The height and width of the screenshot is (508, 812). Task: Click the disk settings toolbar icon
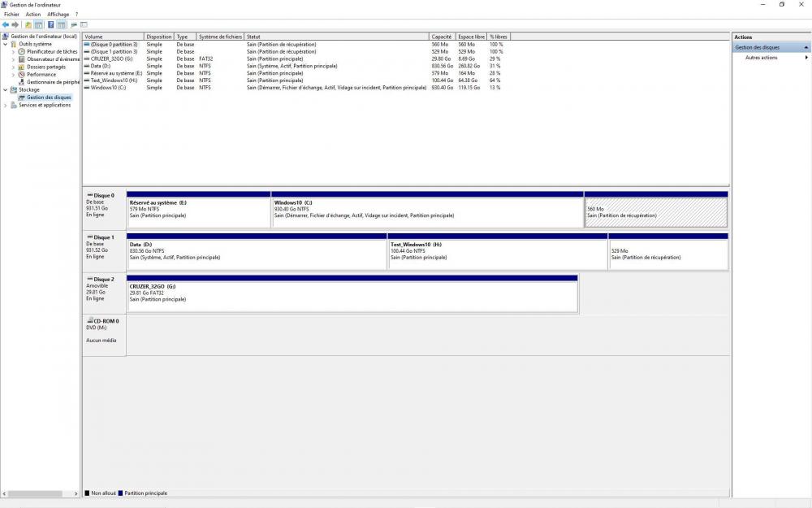click(x=74, y=25)
